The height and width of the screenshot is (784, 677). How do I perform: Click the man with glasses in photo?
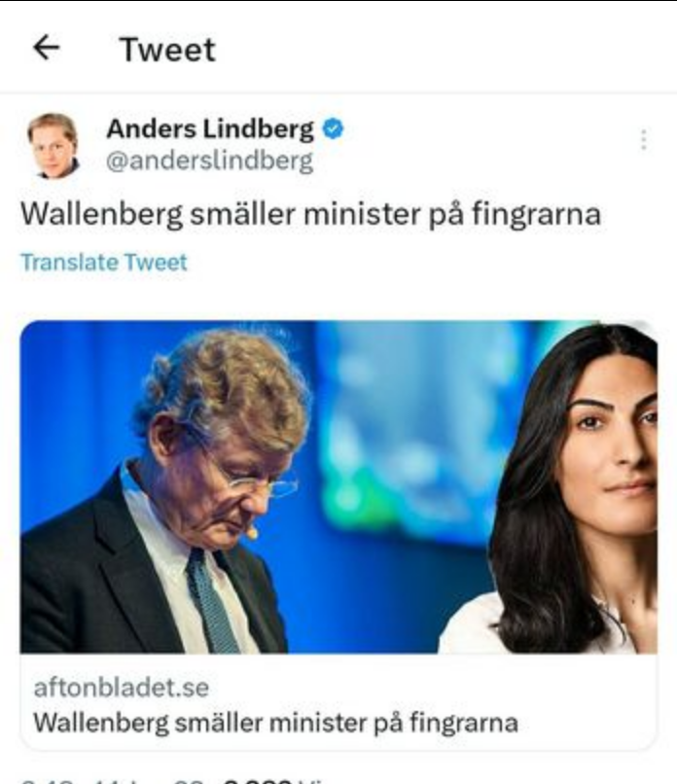[165, 495]
